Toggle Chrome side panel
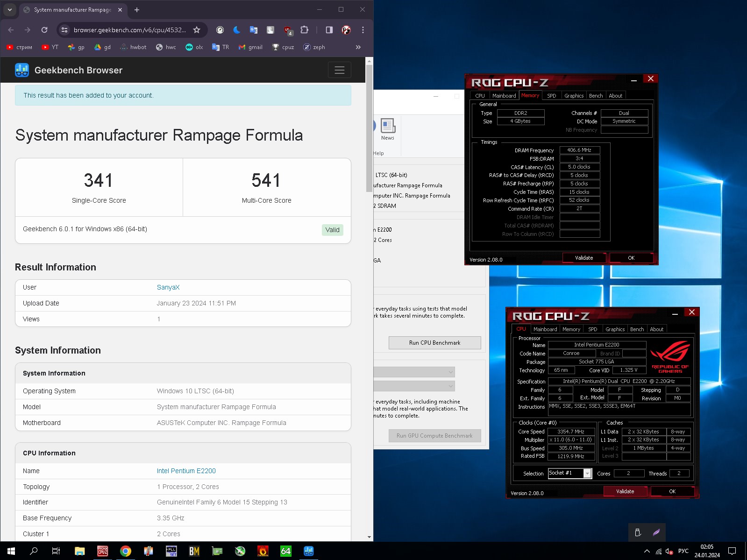This screenshot has width=747, height=560. [329, 30]
